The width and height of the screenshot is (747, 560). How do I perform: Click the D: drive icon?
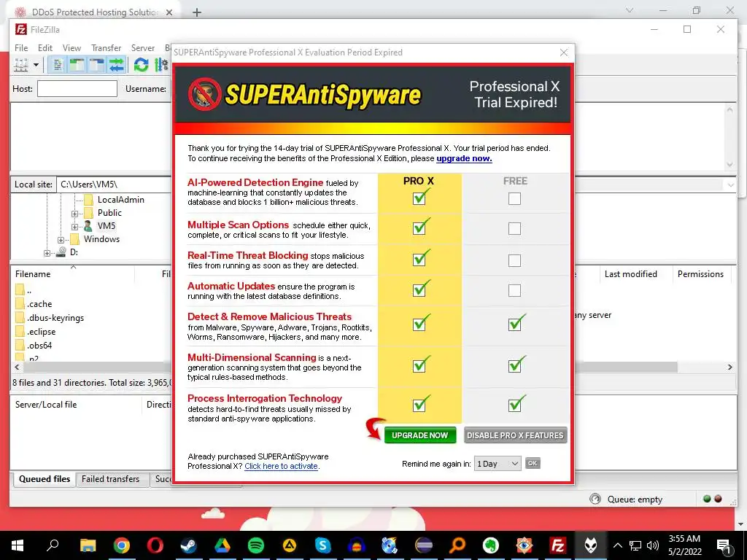61,252
